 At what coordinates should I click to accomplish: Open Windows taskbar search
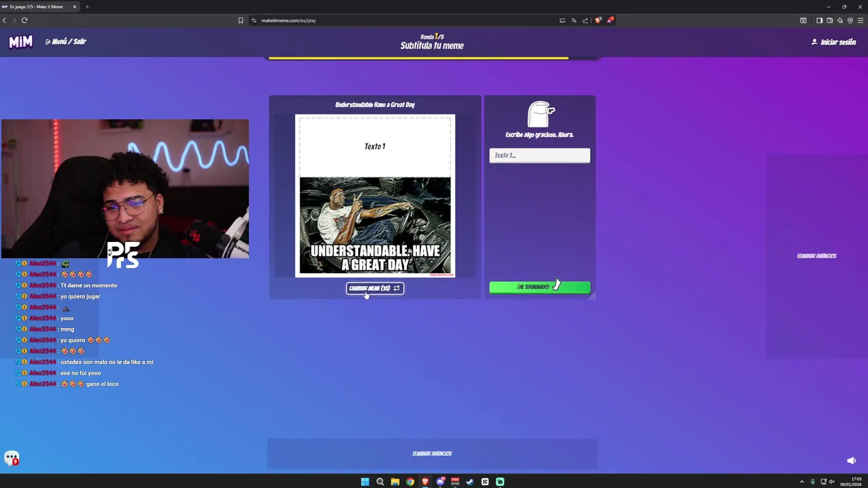tap(380, 482)
